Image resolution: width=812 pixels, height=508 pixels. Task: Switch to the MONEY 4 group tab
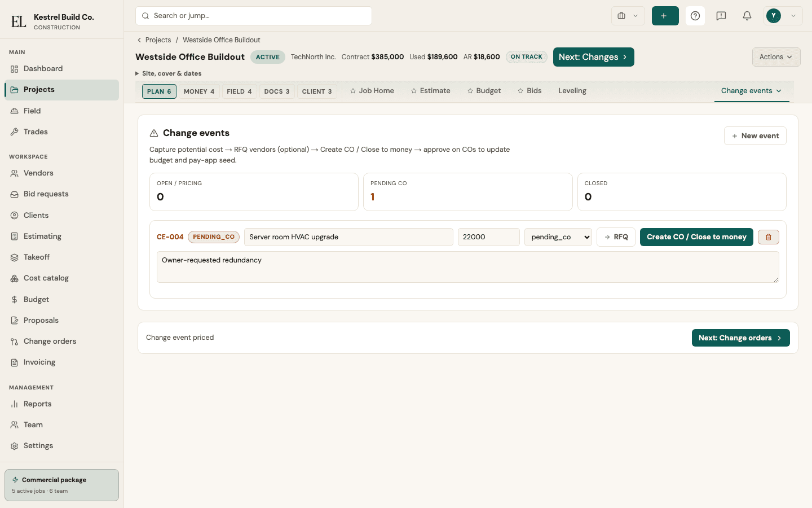coord(199,91)
